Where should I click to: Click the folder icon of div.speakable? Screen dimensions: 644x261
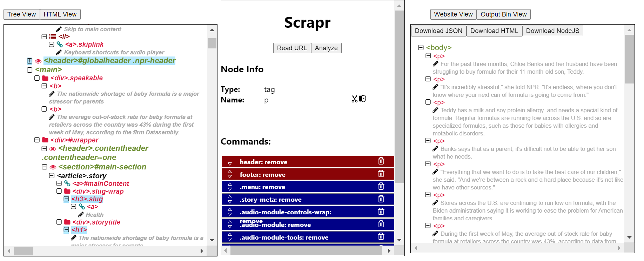coord(45,78)
